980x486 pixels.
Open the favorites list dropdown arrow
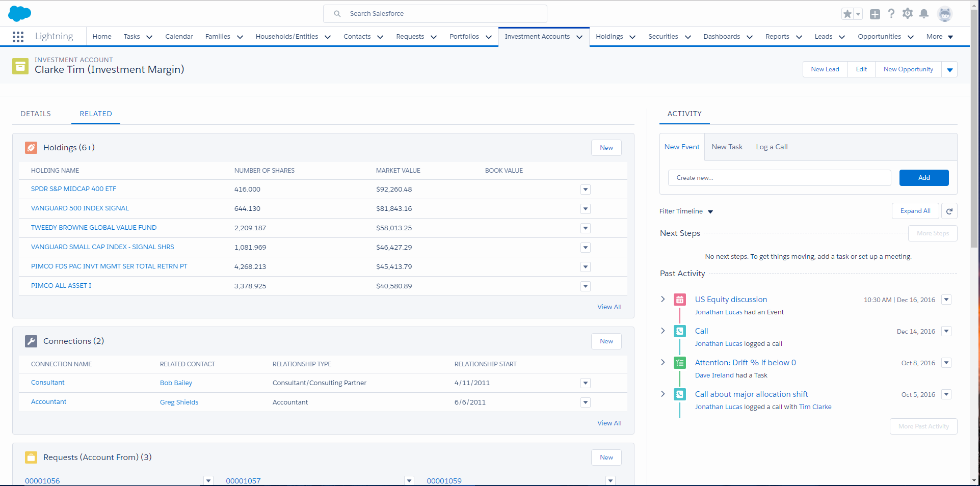858,14
